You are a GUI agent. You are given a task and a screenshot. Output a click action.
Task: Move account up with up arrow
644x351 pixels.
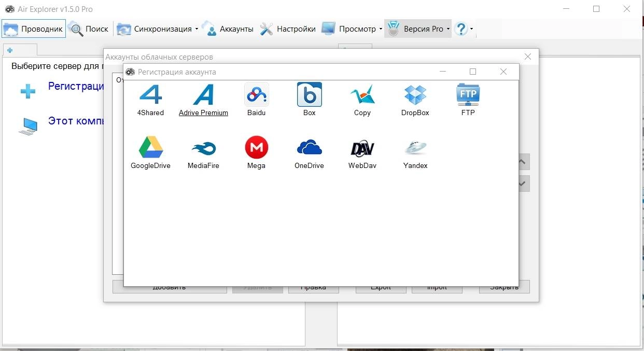point(523,162)
